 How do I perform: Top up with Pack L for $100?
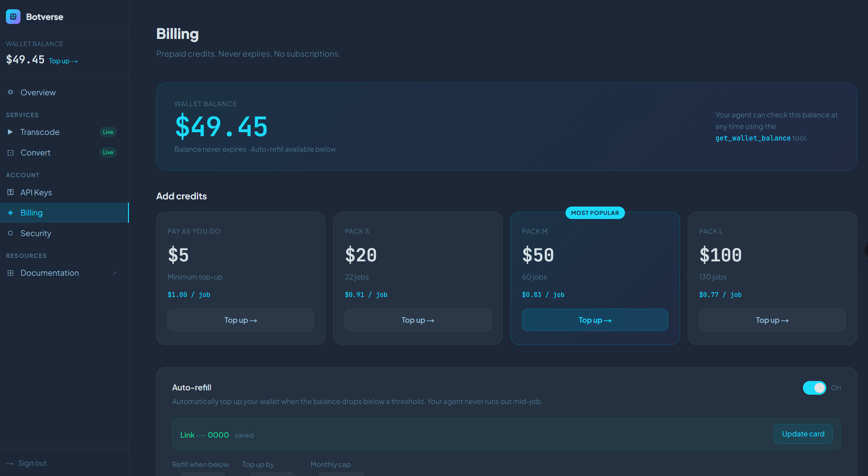point(772,320)
